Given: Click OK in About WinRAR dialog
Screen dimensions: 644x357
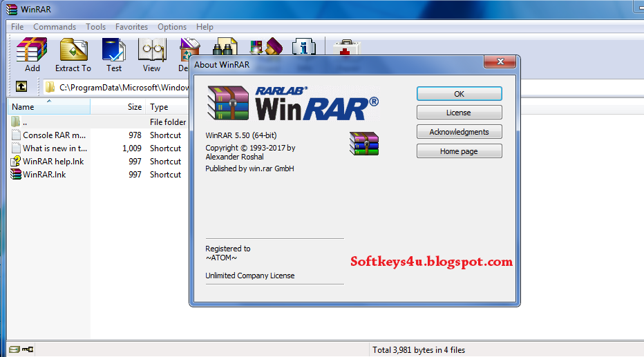Looking at the screenshot, I should 460,93.
